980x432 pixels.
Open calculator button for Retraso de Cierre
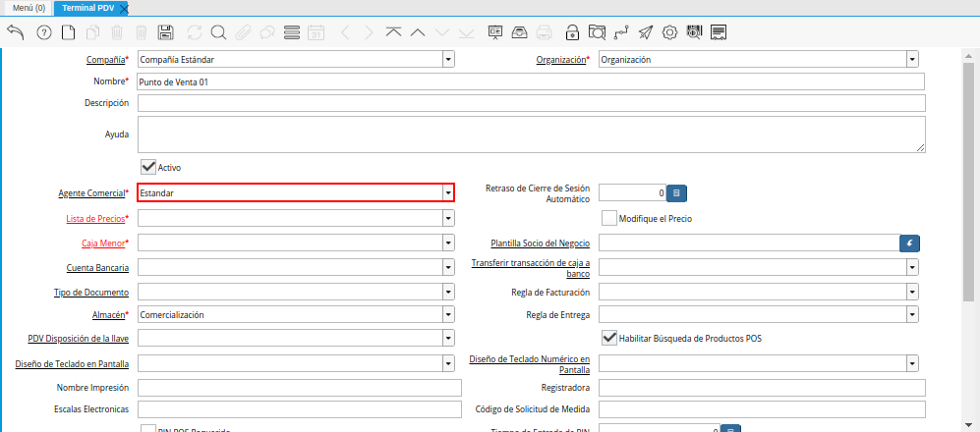coord(676,193)
